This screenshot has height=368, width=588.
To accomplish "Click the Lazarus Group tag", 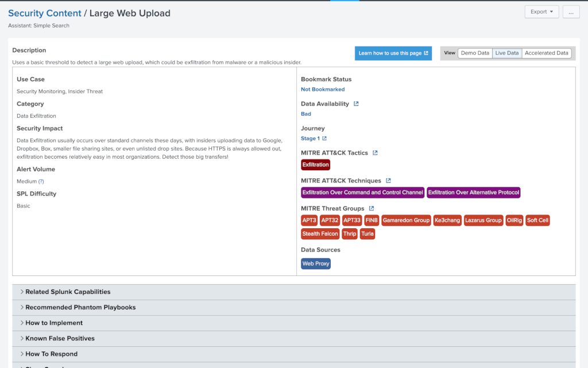I will [x=483, y=220].
